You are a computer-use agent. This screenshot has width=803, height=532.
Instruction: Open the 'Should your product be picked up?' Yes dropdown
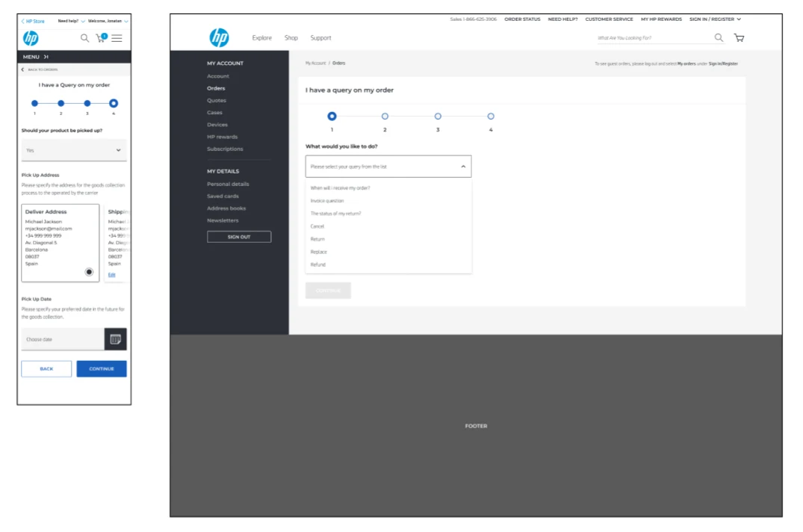pyautogui.click(x=74, y=150)
